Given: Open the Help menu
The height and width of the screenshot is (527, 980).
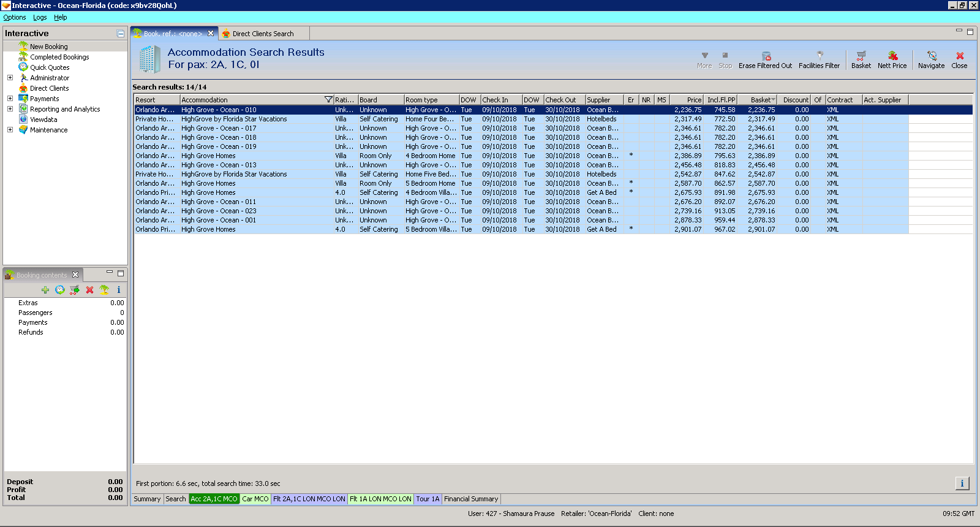Looking at the screenshot, I should [60, 17].
